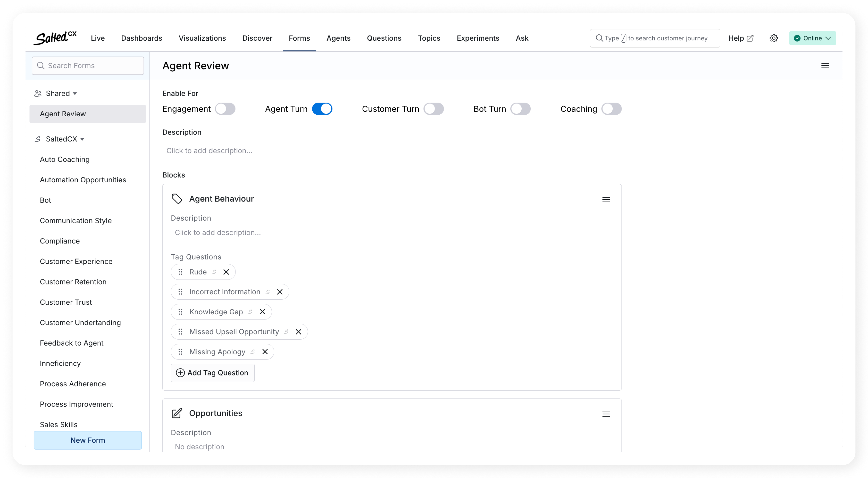This screenshot has height=478, width=868.
Task: Collapse the Shared forms group
Action: [75, 94]
